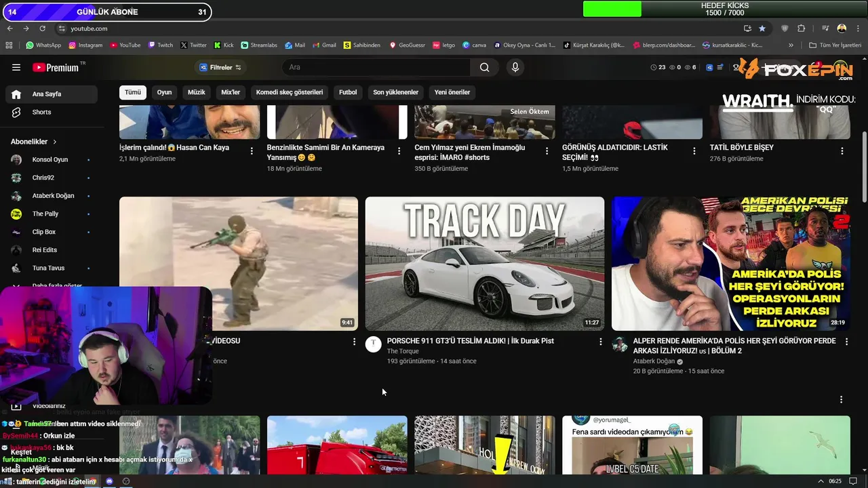The image size is (868, 488).
Task: Open the Chrome profile avatar
Action: 842,28
